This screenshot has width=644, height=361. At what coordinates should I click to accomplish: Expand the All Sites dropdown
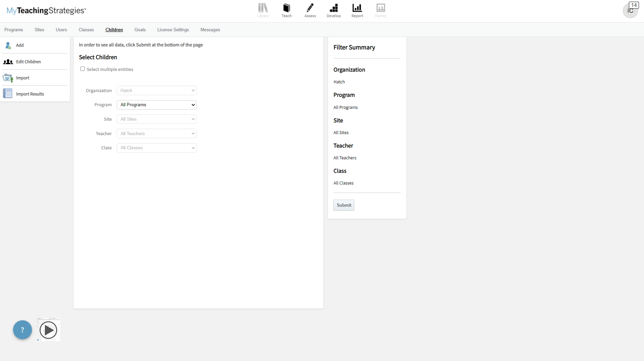(x=156, y=119)
